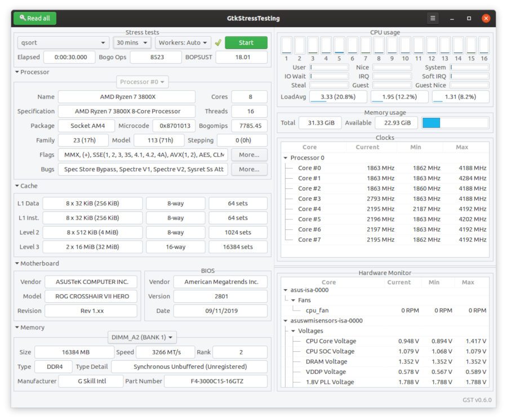507x420 pixels.
Task: Click the Read all button
Action: [35, 18]
